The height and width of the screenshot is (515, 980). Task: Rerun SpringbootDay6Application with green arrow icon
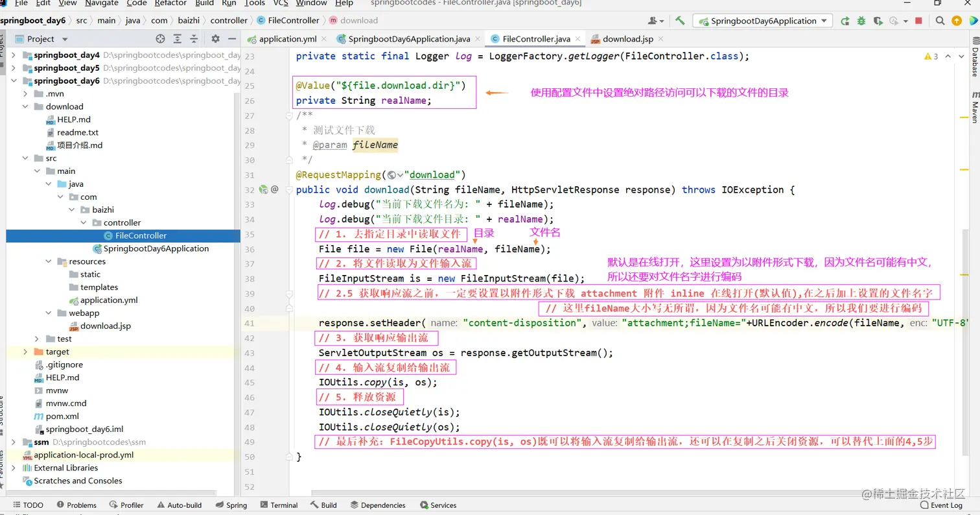845,21
